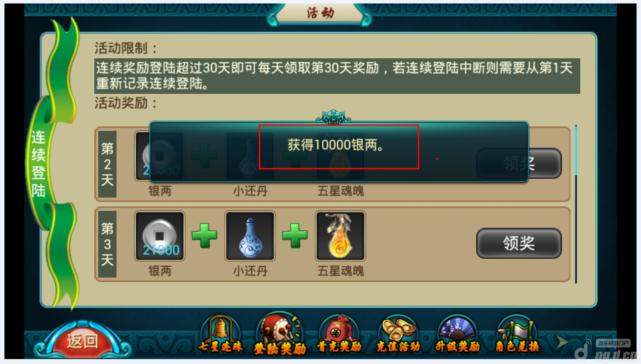This screenshot has width=641, height=364.
Task: Open the 升级奖励 fan icon
Action: (457, 334)
